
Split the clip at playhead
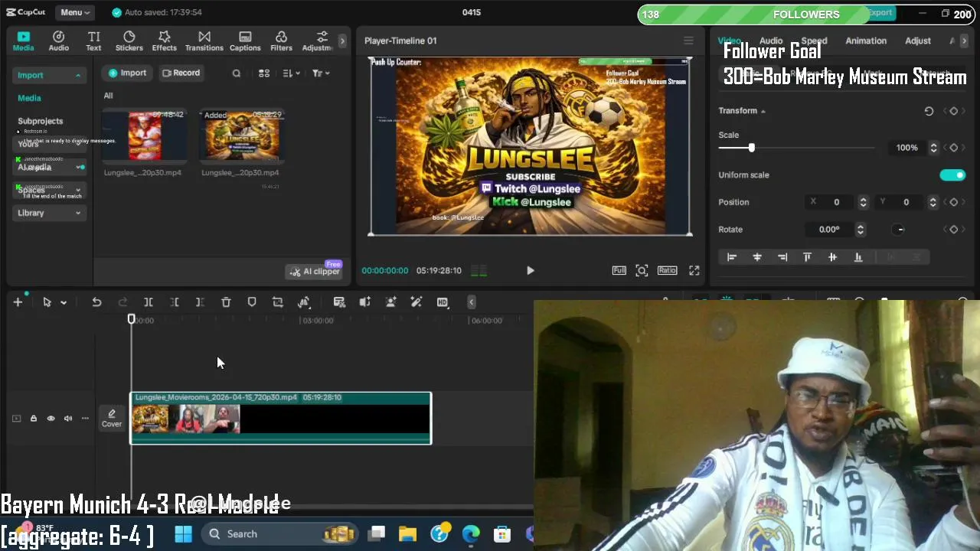tap(149, 302)
